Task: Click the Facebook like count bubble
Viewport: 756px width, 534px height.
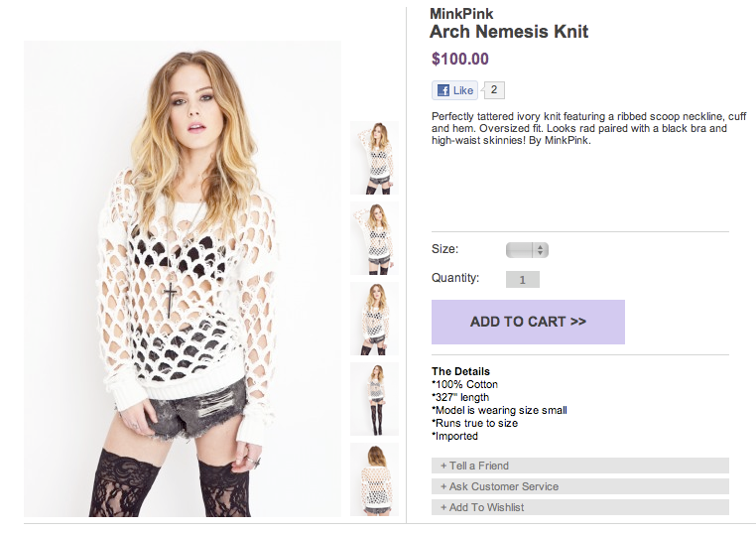Action: point(495,90)
